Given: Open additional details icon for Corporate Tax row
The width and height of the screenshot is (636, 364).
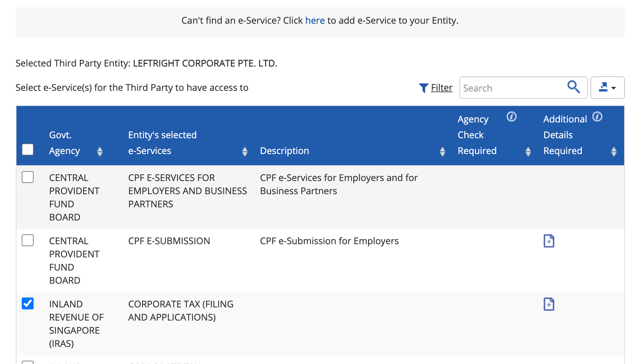Looking at the screenshot, I should 549,304.
